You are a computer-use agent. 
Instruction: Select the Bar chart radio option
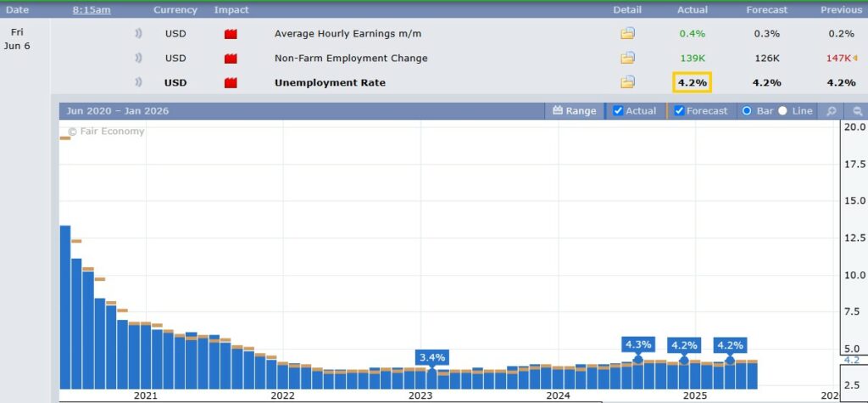[x=747, y=111]
